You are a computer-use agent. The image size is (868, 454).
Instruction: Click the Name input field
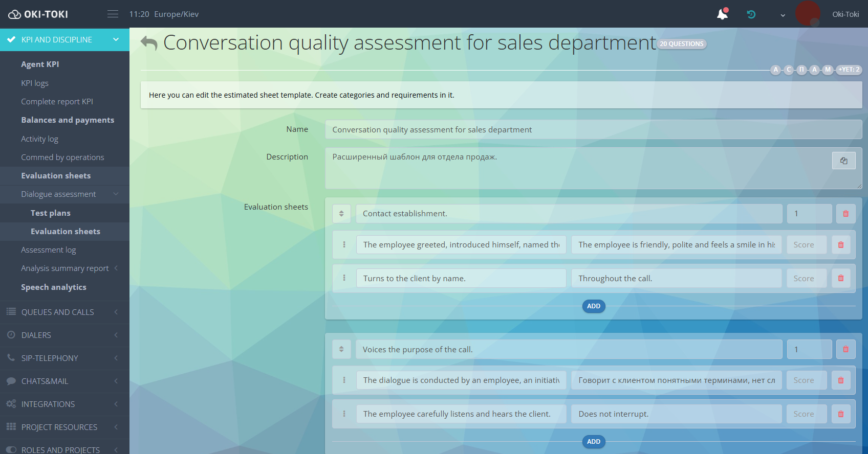(x=593, y=130)
